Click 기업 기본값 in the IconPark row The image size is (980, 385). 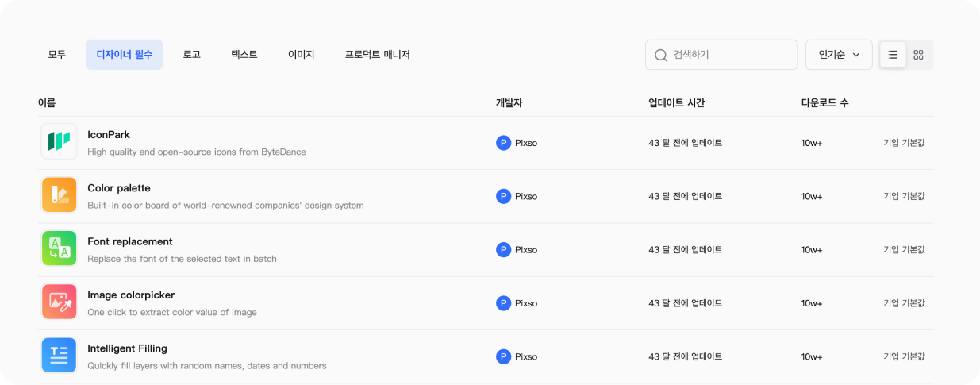(904, 143)
